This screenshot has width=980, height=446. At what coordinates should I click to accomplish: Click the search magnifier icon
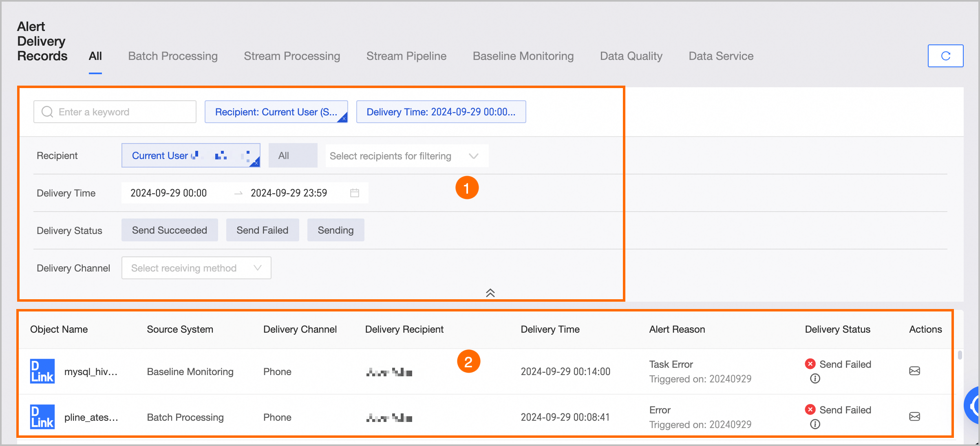pyautogui.click(x=47, y=112)
